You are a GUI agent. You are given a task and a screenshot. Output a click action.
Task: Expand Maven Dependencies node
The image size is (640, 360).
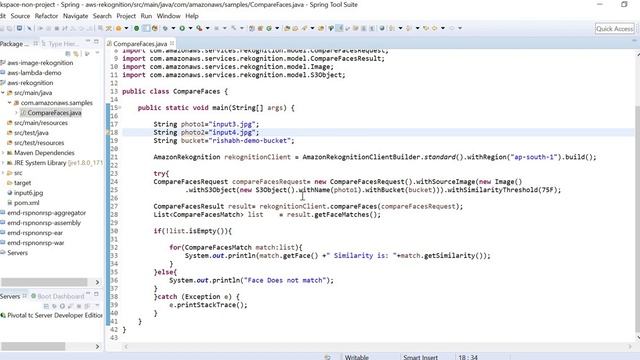3,153
